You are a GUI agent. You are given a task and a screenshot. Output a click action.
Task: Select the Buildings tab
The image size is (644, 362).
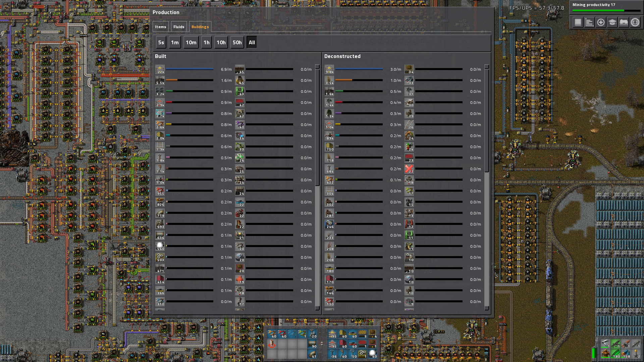[x=200, y=27]
